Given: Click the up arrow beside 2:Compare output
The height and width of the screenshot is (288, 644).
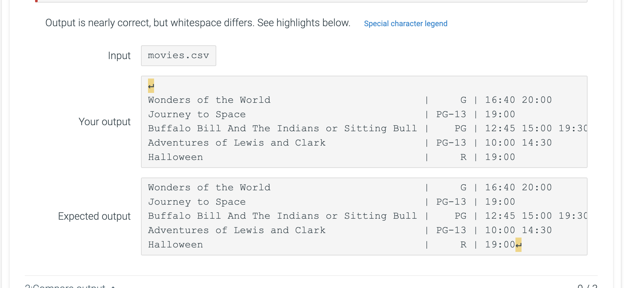Looking at the screenshot, I should pos(113,286).
